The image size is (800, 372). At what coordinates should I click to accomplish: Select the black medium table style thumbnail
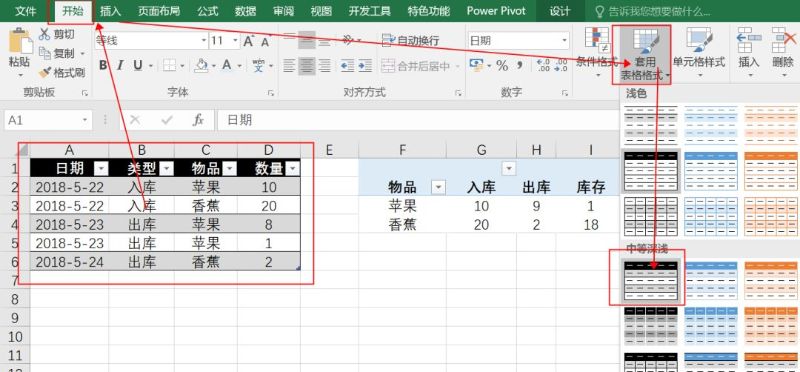tap(652, 280)
